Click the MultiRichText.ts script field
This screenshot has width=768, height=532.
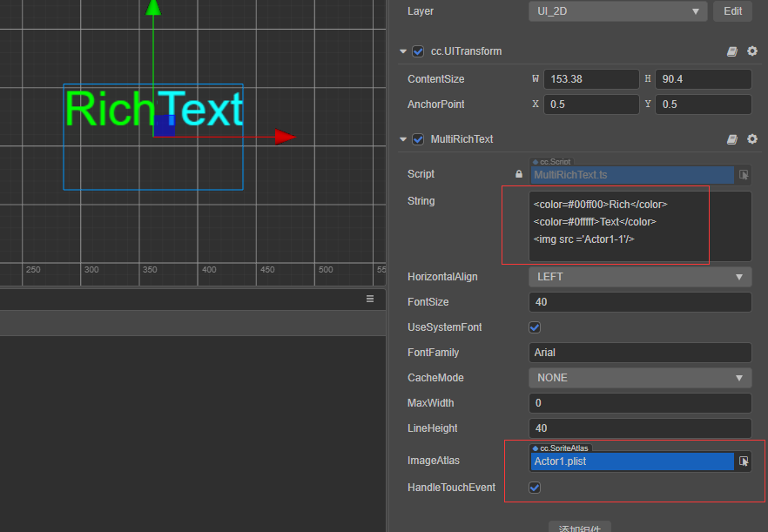pyautogui.click(x=632, y=175)
